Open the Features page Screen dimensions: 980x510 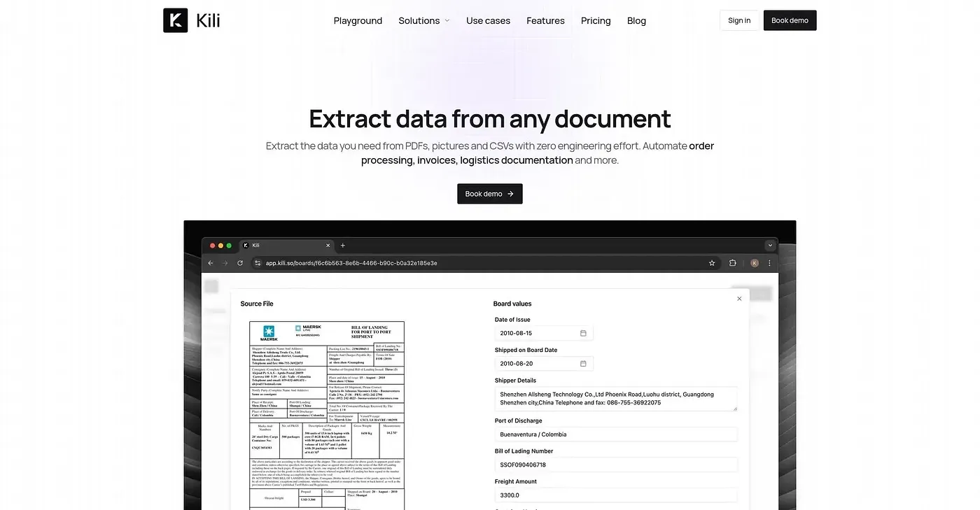tap(545, 20)
